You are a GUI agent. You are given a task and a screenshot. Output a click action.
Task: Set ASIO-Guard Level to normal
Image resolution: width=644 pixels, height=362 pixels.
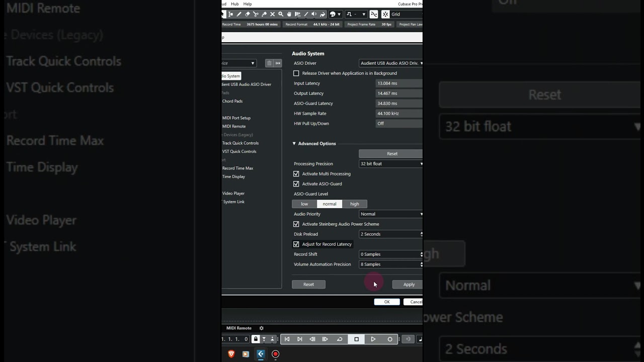tap(330, 204)
